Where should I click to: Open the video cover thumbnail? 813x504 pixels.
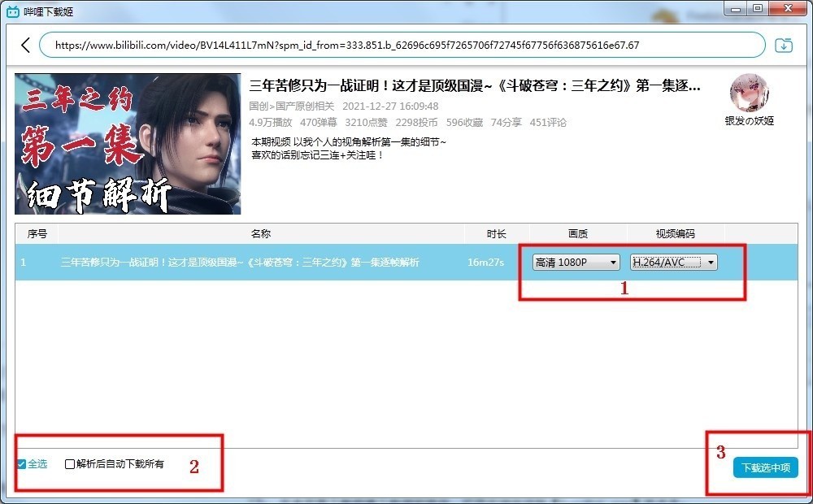point(128,144)
